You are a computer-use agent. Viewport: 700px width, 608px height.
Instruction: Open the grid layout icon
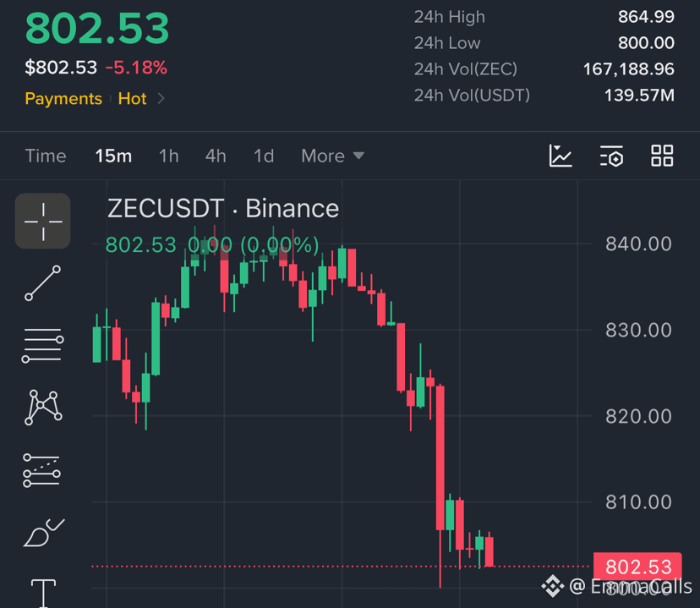[x=662, y=156]
